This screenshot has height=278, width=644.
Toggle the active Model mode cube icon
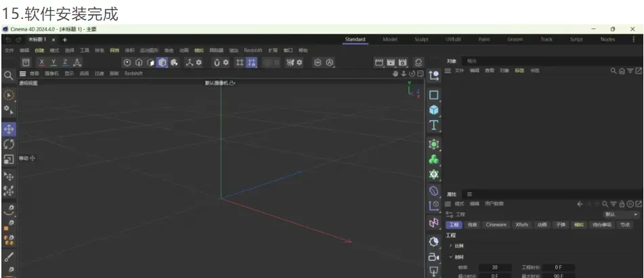click(163, 62)
